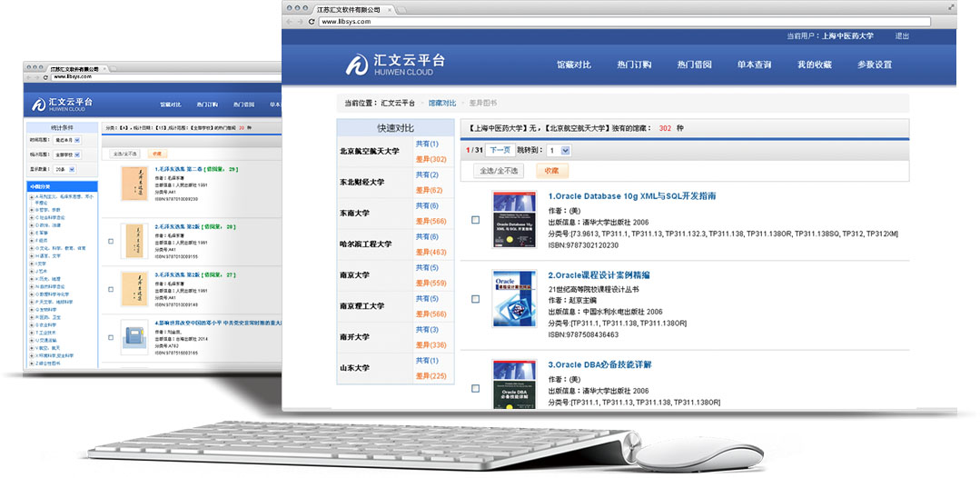Toggle fullscreen arrow icon in front window

pyautogui.click(x=951, y=7)
